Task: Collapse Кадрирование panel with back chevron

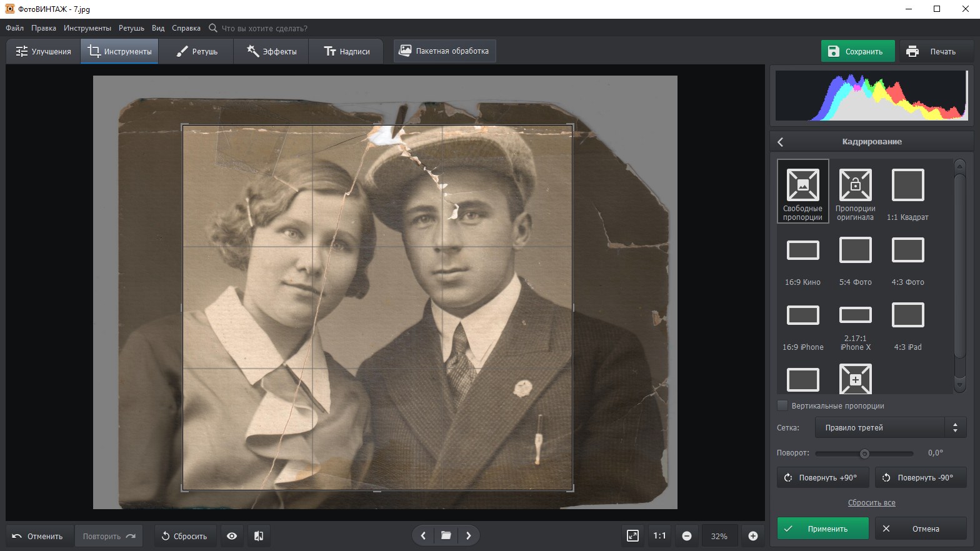Action: pyautogui.click(x=781, y=142)
